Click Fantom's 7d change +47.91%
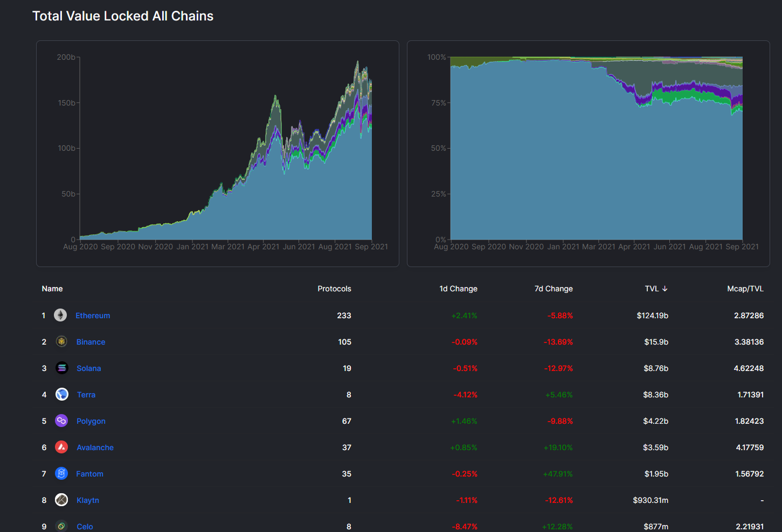The image size is (782, 532). [558, 474]
